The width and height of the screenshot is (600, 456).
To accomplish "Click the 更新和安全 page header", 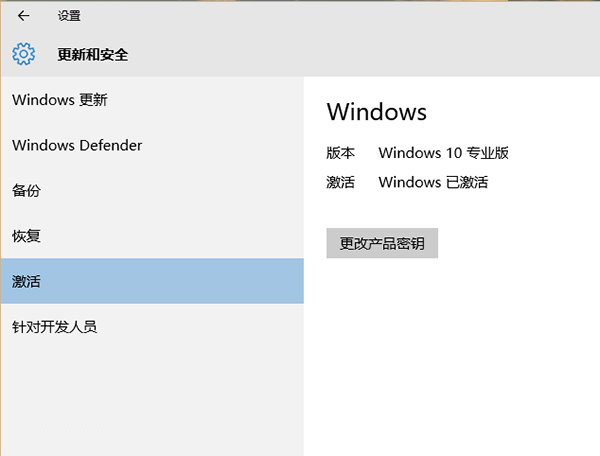I will pyautogui.click(x=93, y=54).
